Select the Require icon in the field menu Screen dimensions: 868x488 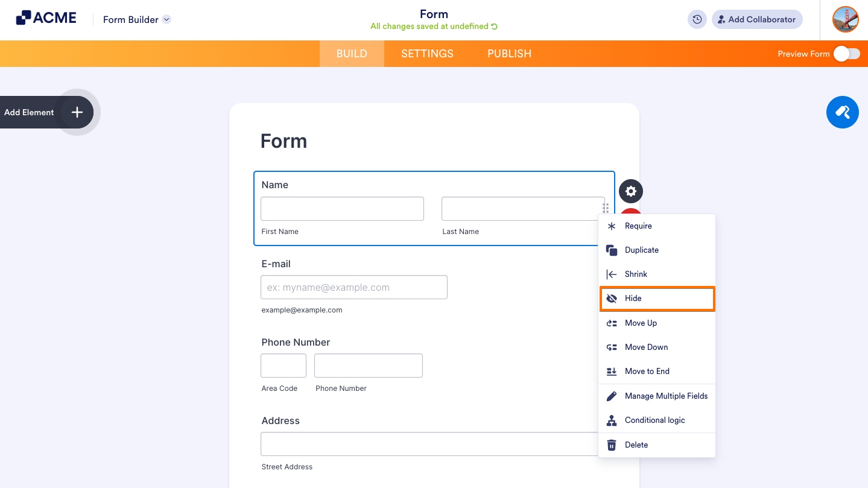[x=611, y=226]
